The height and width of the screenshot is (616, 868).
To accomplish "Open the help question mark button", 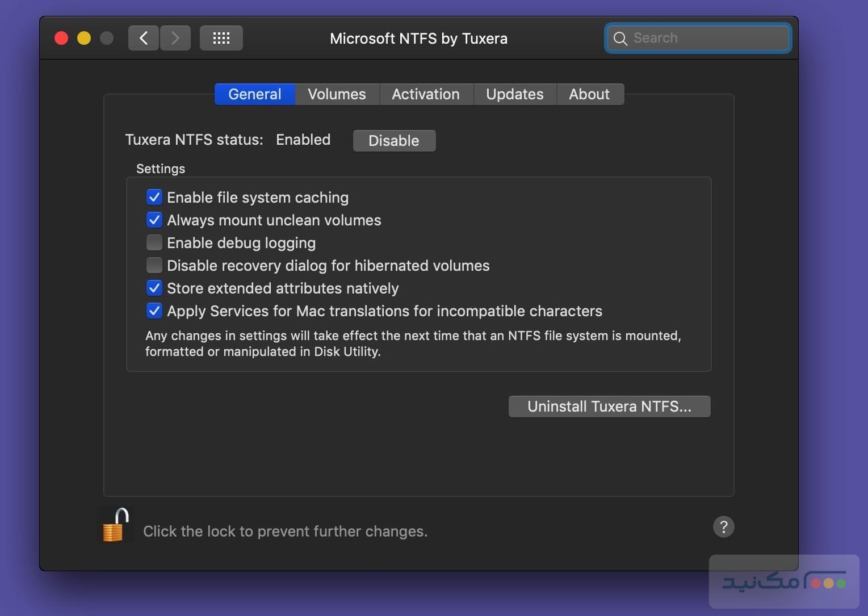I will click(723, 527).
